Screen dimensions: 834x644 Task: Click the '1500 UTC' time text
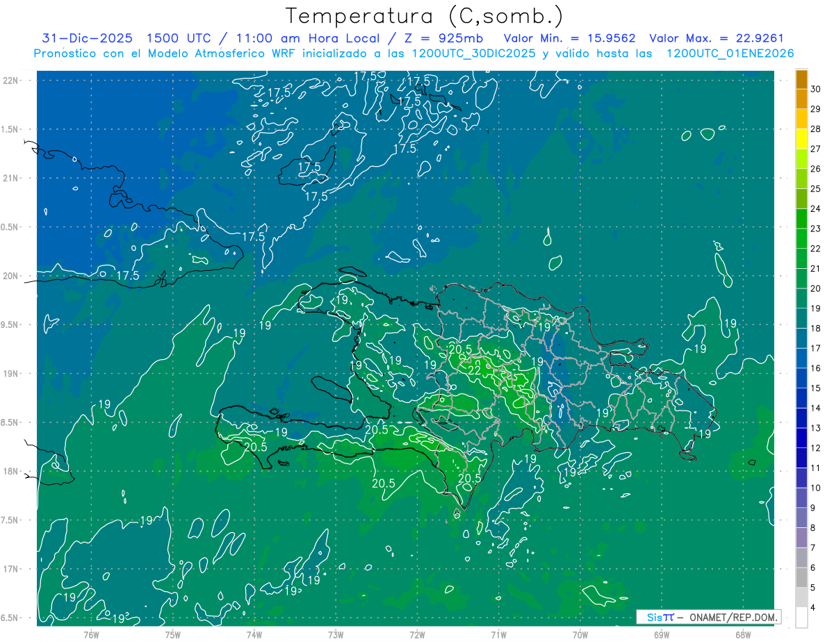(177, 38)
